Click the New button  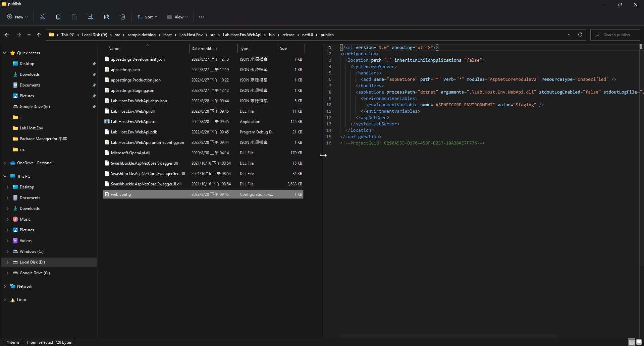click(x=17, y=17)
